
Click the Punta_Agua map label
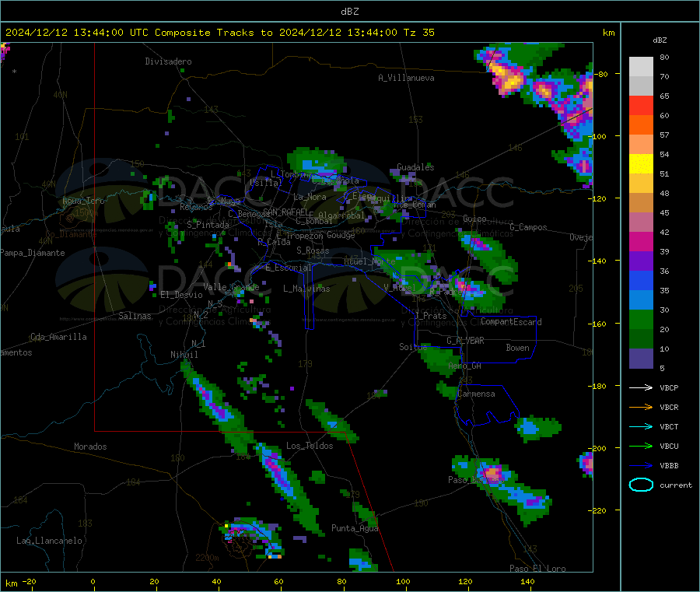(355, 528)
